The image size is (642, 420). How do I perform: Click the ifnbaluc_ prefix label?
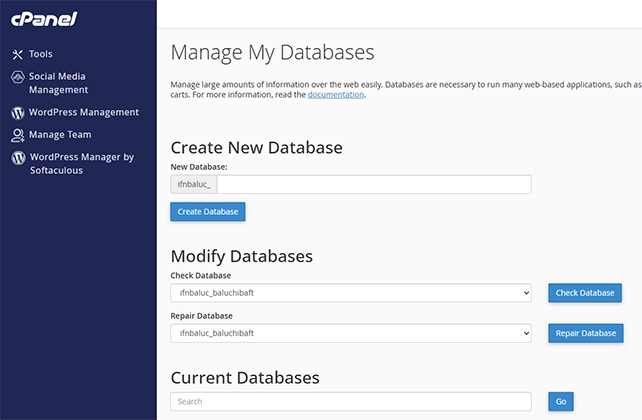194,184
